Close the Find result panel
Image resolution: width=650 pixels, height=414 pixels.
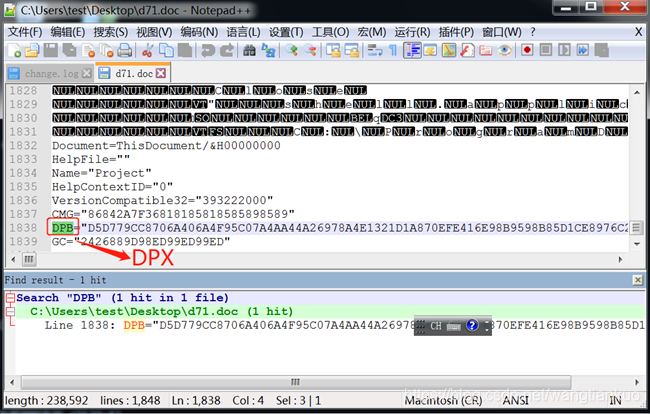[638, 280]
